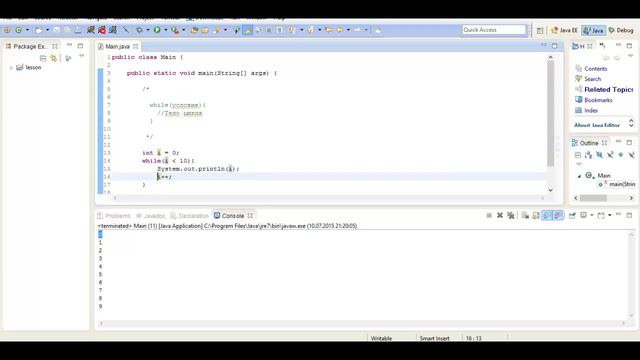
Task: Click the Open Console icon
Action: 601,216
